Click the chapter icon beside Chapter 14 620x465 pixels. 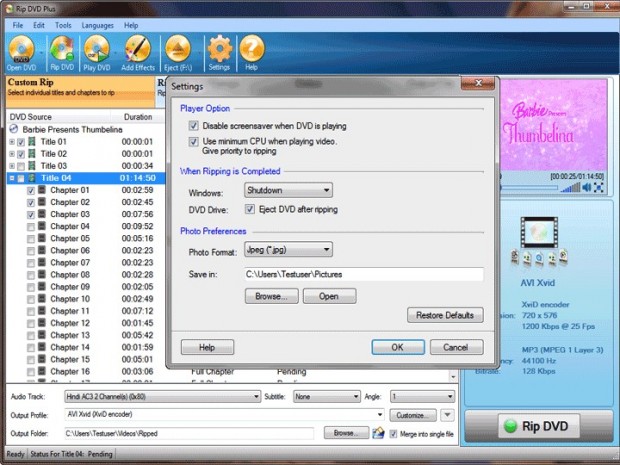pos(42,347)
